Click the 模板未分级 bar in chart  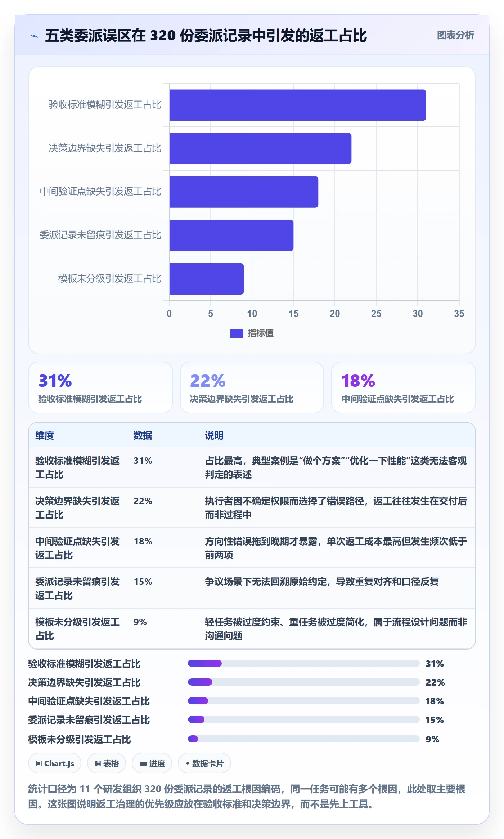pos(206,279)
